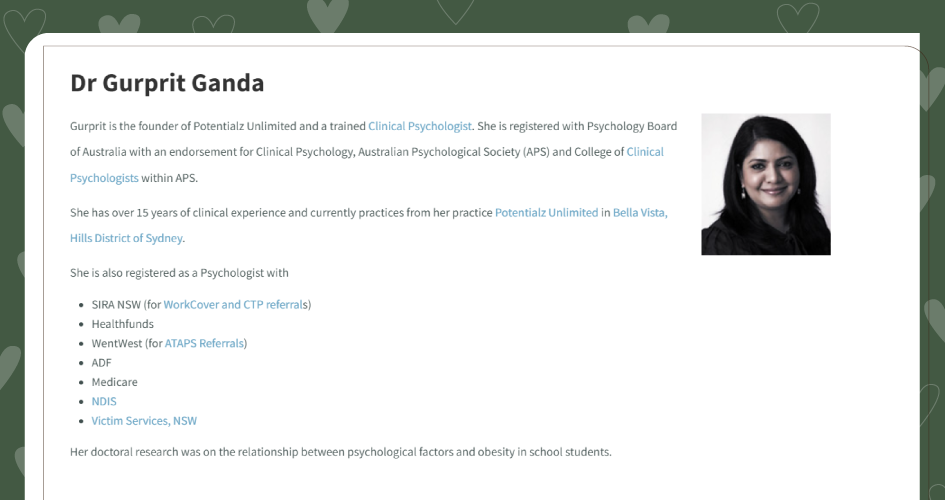Follow the Victim Services, NSW link

(144, 421)
